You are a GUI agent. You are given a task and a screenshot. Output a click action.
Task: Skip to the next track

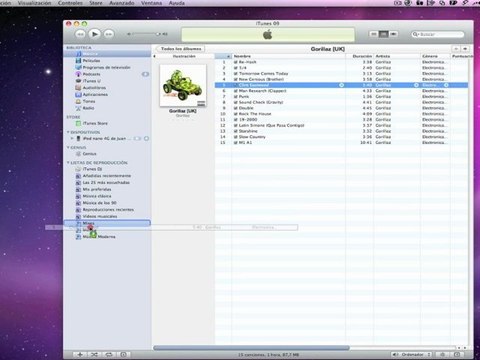[x=109, y=34]
